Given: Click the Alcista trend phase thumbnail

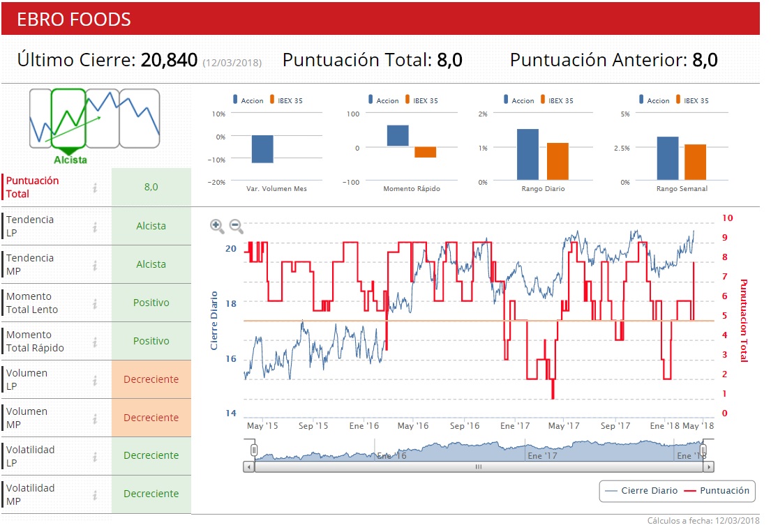Looking at the screenshot, I should (68, 119).
